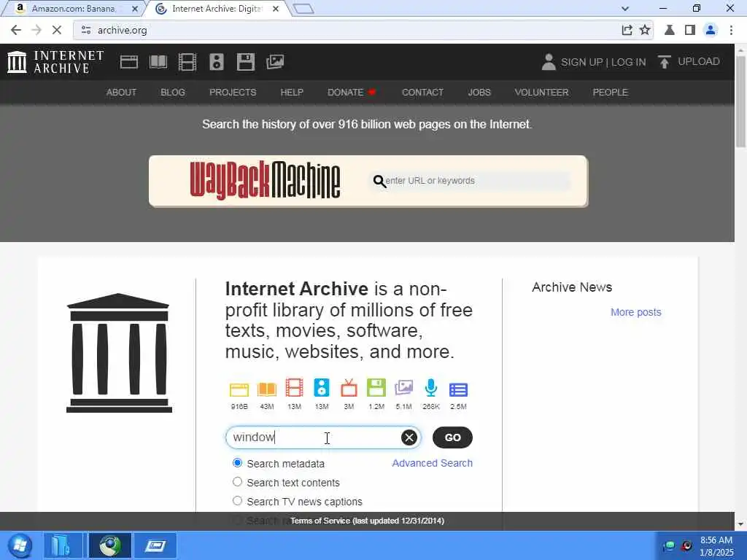Open the VOLUNTEER menu item
Viewport: 747px width, 560px height.
[541, 93]
